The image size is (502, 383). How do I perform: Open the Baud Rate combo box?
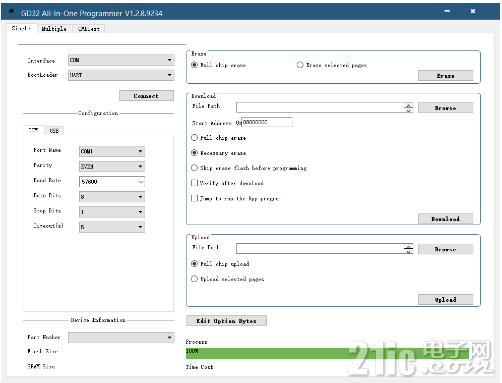coord(112,182)
